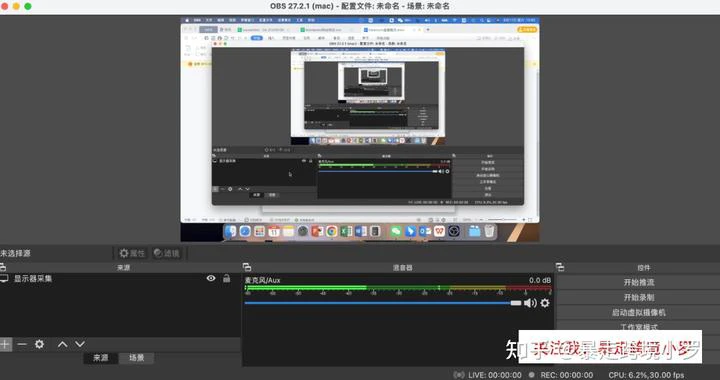Pop out the 控件 dock panel icon
Screen dimensions: 720x380
(x=560, y=267)
